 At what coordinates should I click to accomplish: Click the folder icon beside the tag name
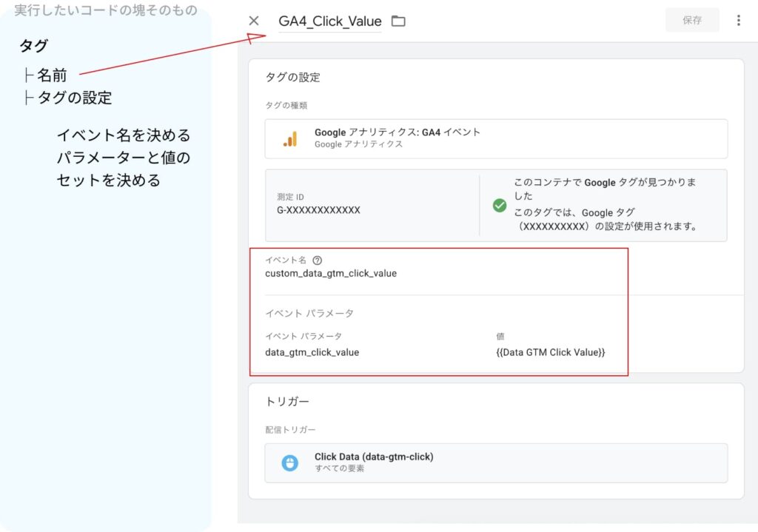point(398,21)
